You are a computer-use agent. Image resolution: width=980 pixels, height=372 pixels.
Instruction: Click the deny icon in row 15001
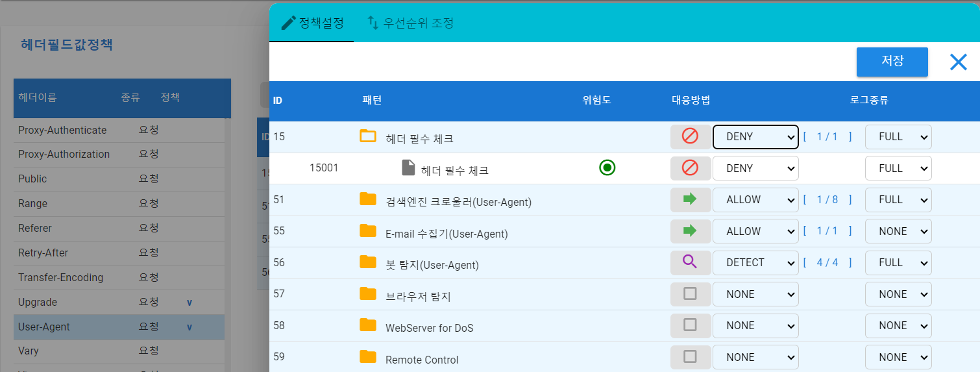pyautogui.click(x=690, y=168)
